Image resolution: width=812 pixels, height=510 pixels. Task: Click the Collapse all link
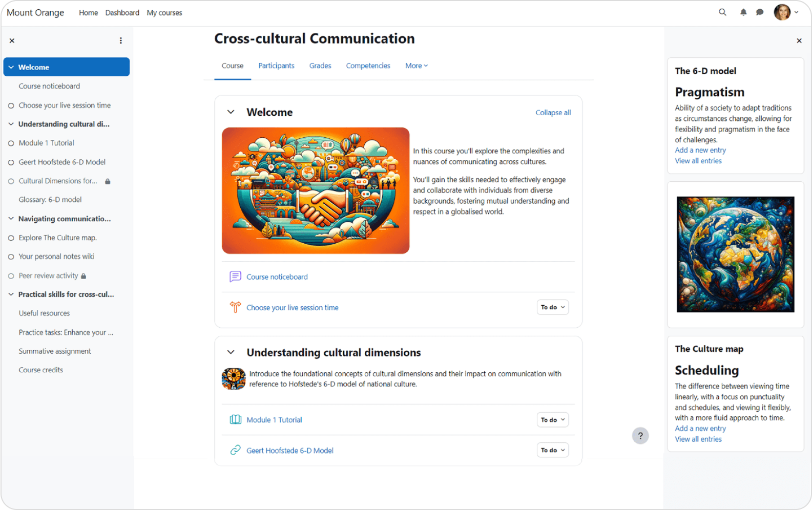[553, 113]
